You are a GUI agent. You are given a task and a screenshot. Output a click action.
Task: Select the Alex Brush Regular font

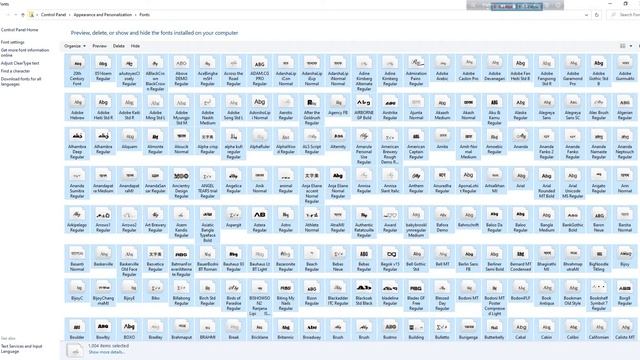[x=599, y=108]
